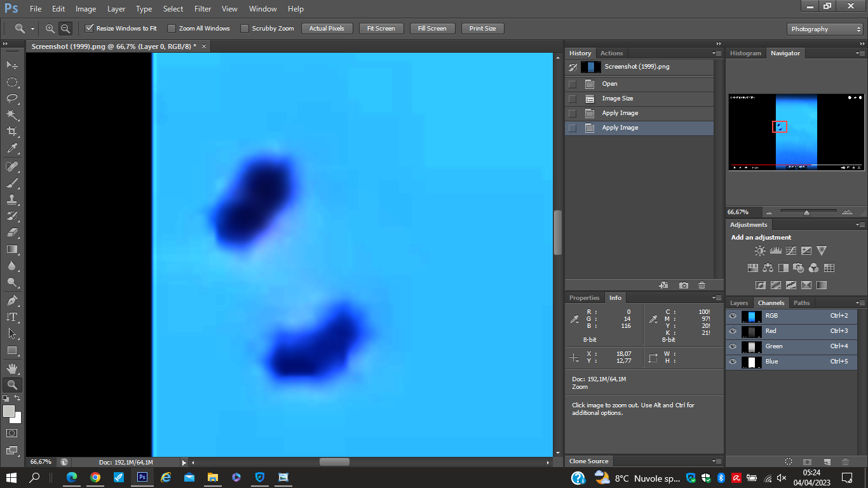The width and height of the screenshot is (868, 488).
Task: Select the Eyedropper tool
Action: (x=12, y=149)
